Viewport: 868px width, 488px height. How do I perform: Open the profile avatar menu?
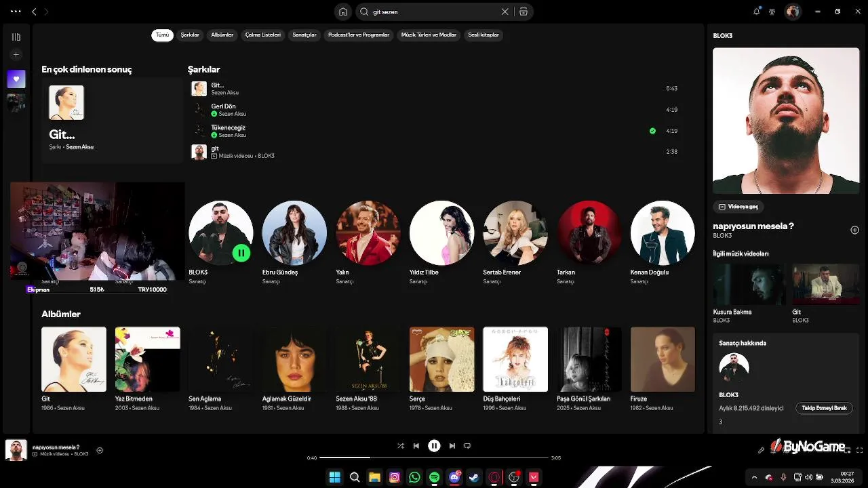(792, 12)
